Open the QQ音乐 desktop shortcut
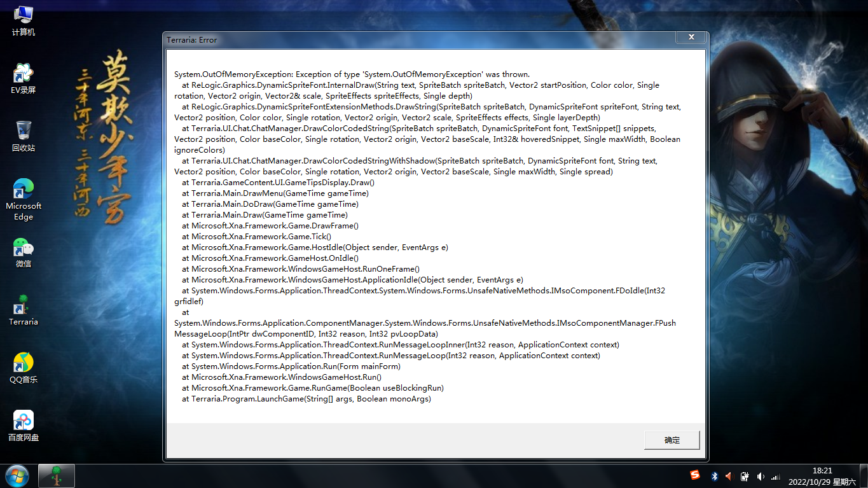Viewport: 868px width, 488px height. 24,368
